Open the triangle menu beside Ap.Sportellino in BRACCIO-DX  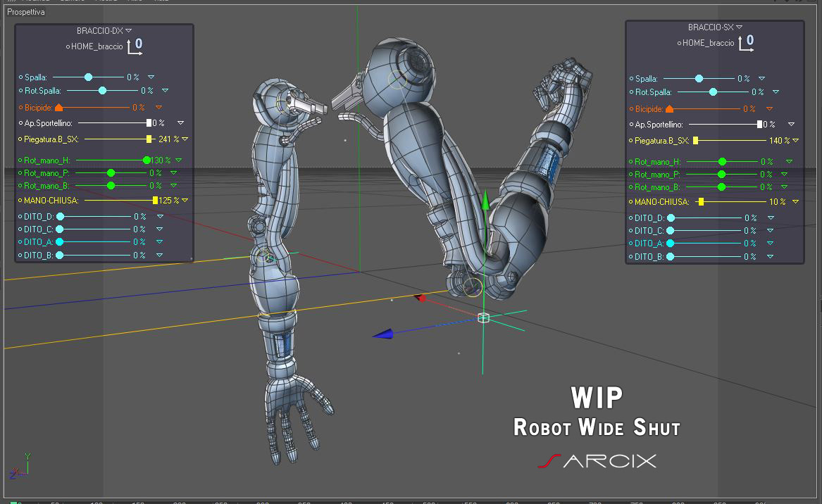180,123
